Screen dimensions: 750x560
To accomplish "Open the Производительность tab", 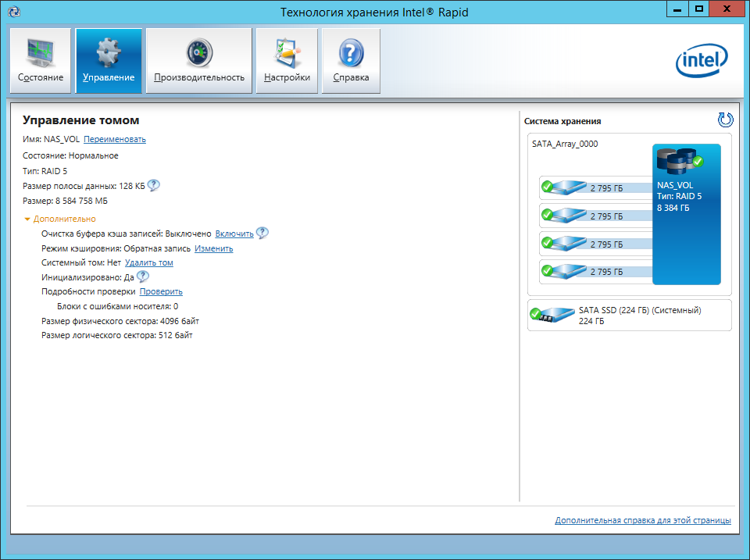I will click(x=199, y=60).
